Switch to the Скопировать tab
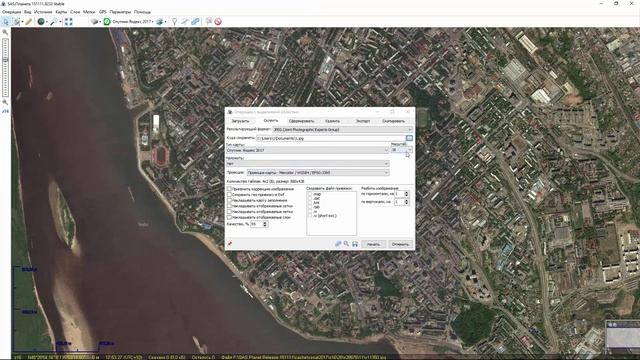 tap(393, 121)
